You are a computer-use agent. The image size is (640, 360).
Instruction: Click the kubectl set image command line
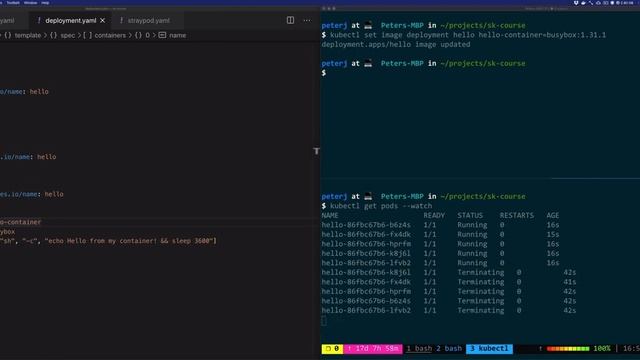pyautogui.click(x=464, y=35)
